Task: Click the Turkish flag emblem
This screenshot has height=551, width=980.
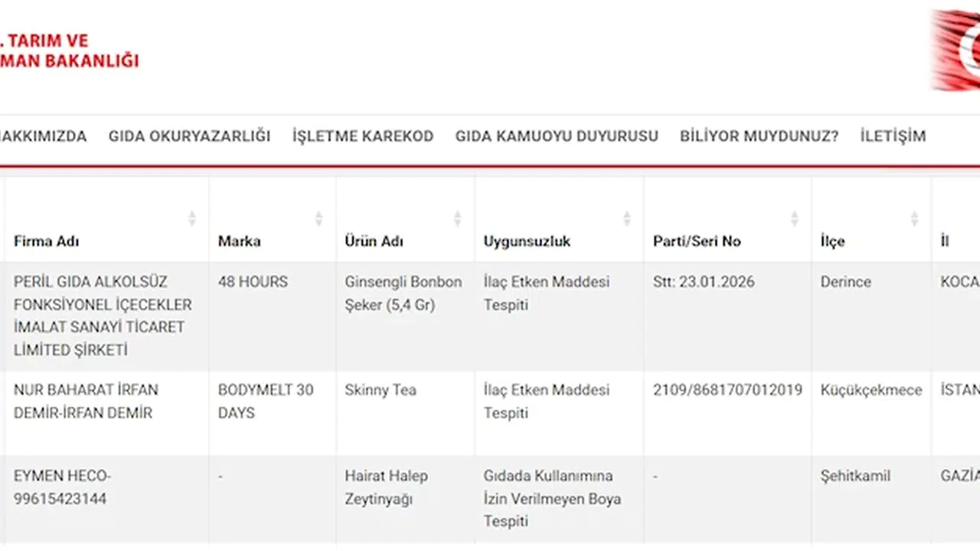Action: [957, 50]
